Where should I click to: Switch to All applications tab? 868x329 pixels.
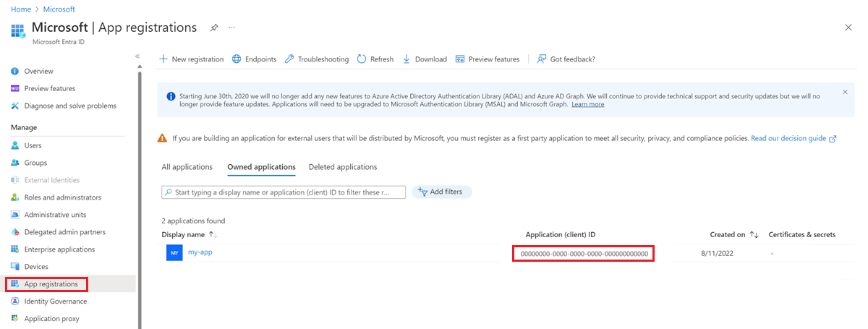click(187, 167)
